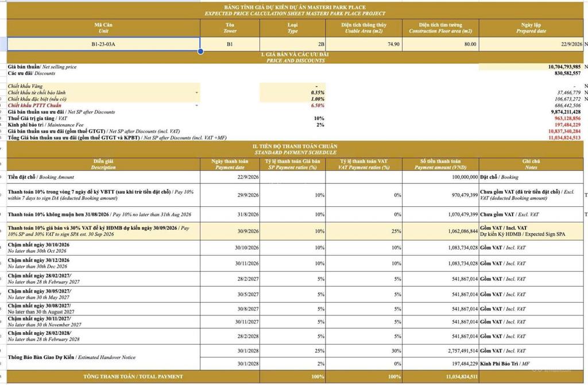Select the 0.35% discount rate cell
The image size is (588, 385).
292,93
